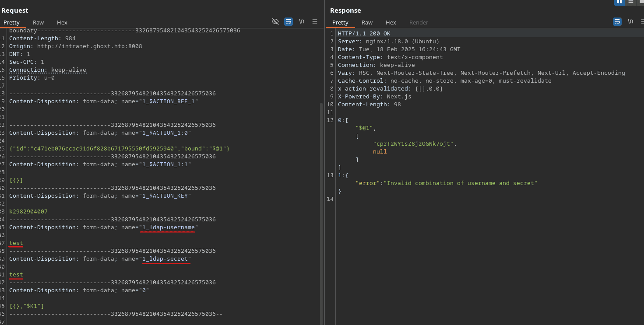Click the error message line in Response
The width and height of the screenshot is (644, 325).
(446, 183)
